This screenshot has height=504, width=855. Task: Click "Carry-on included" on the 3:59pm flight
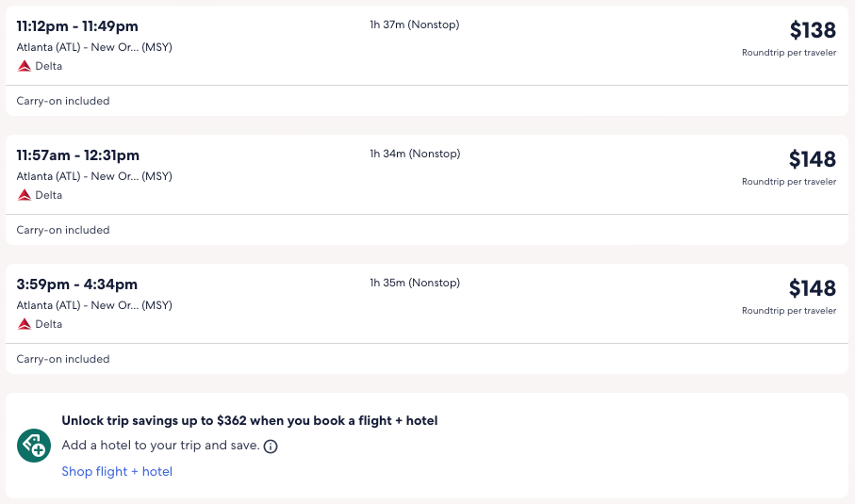63,359
